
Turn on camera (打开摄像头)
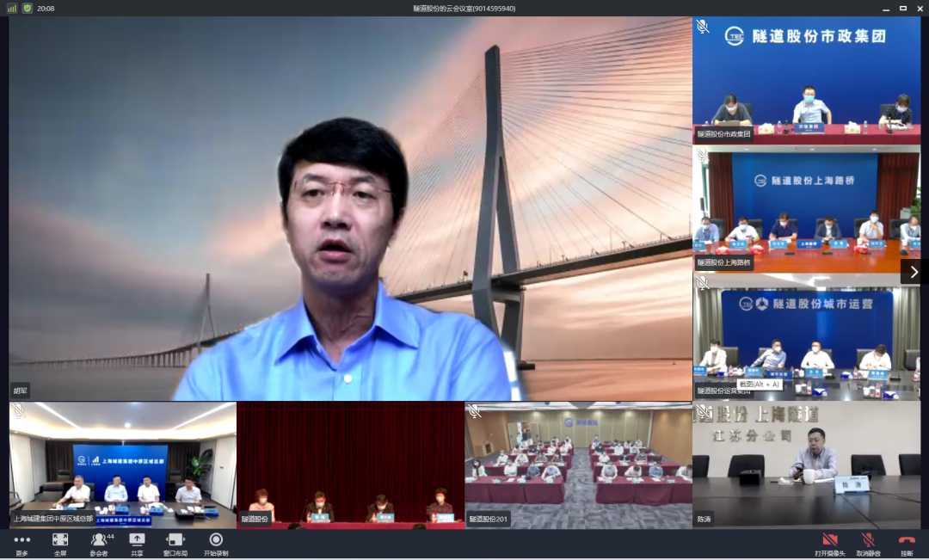pyautogui.click(x=830, y=541)
